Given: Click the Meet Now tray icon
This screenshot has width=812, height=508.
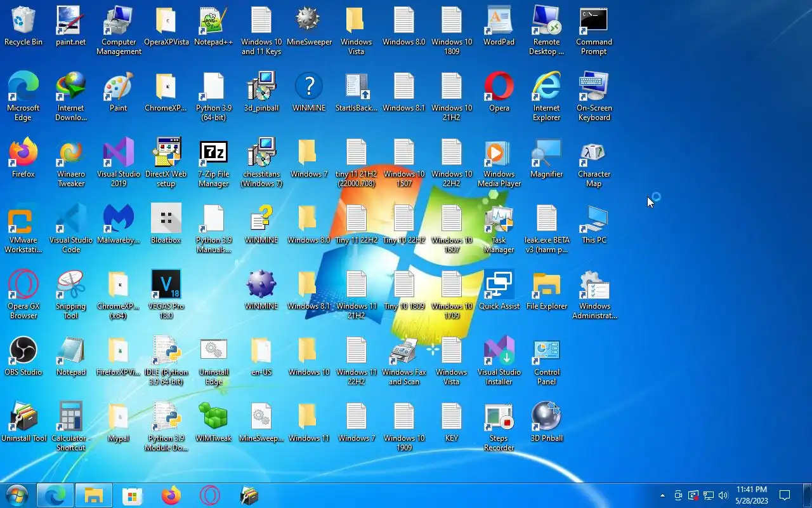Looking at the screenshot, I should tap(678, 495).
